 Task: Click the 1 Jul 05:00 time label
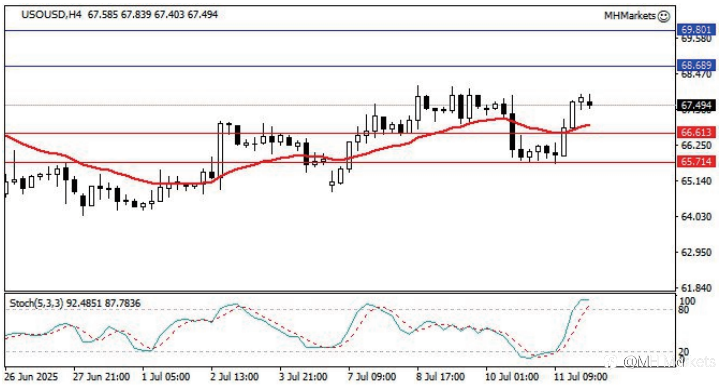pyautogui.click(x=166, y=377)
